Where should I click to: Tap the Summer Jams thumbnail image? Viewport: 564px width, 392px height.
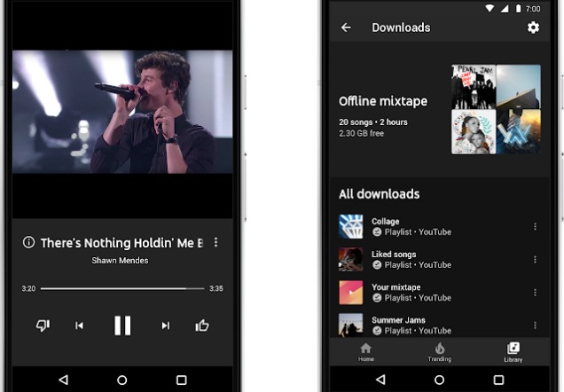(350, 325)
